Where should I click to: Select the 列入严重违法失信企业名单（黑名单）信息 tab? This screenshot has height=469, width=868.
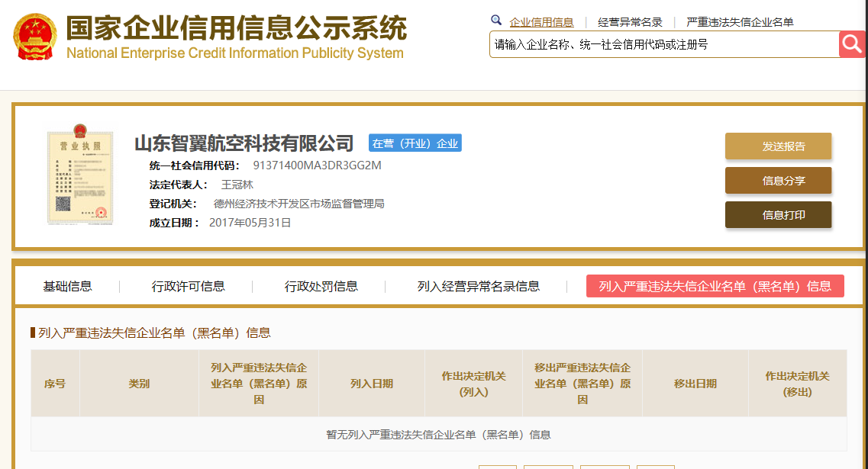click(715, 286)
